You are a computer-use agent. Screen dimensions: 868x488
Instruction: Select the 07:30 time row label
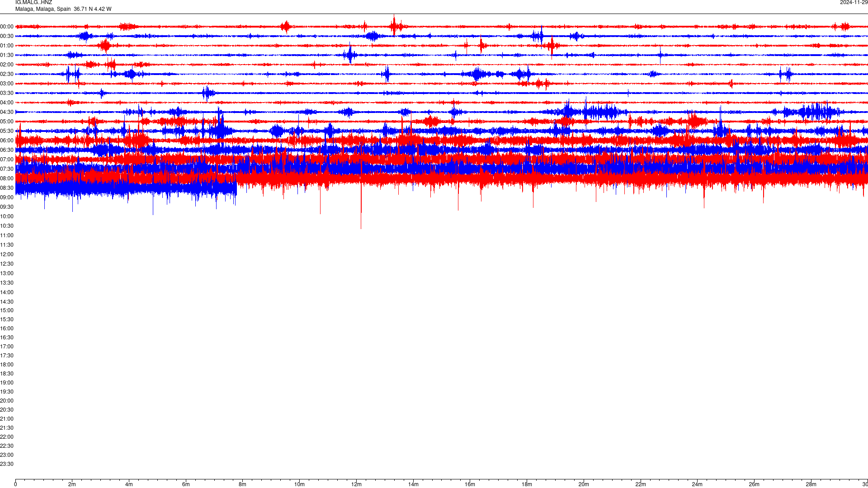(x=7, y=169)
